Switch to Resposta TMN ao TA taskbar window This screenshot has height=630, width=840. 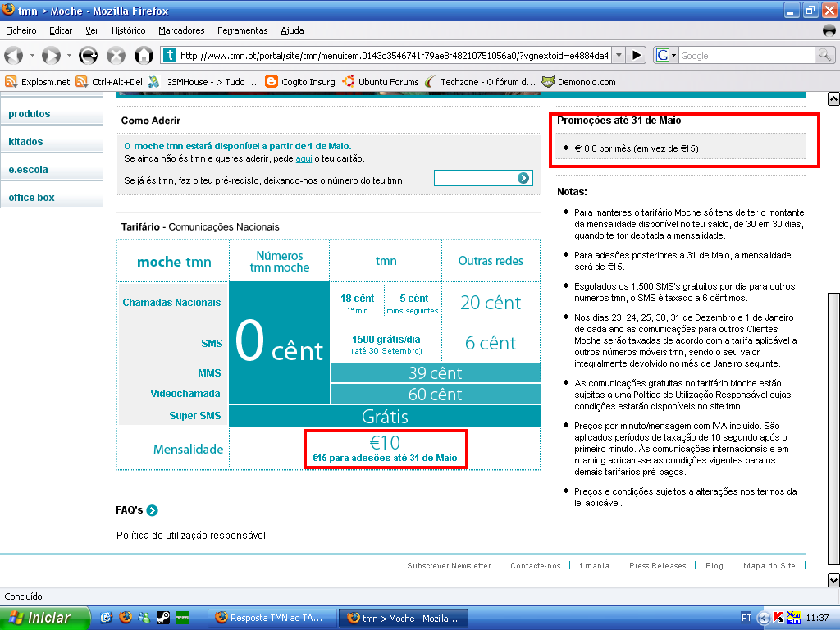(272, 619)
